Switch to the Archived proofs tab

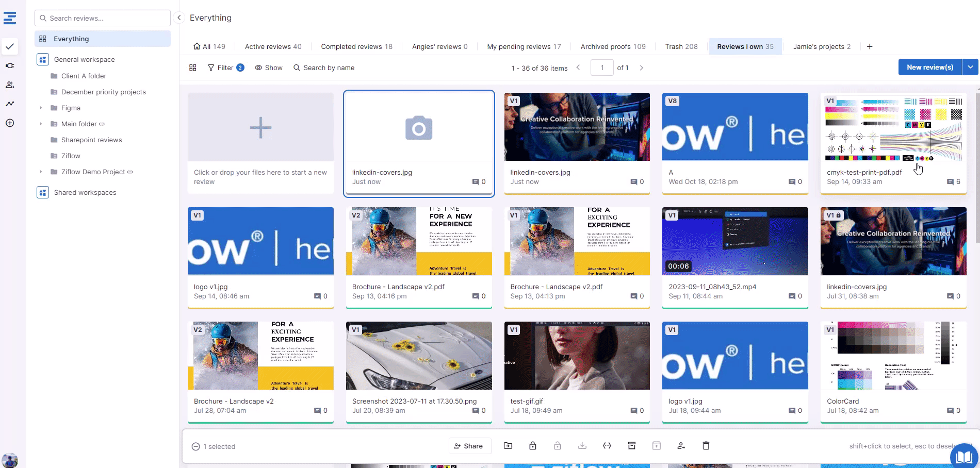point(613,47)
